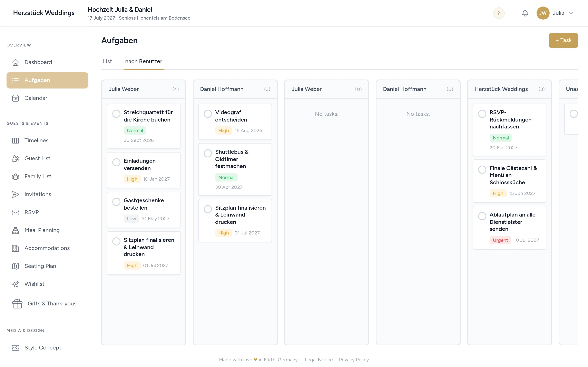
Task: Open Calendar from sidebar icon
Action: click(16, 98)
